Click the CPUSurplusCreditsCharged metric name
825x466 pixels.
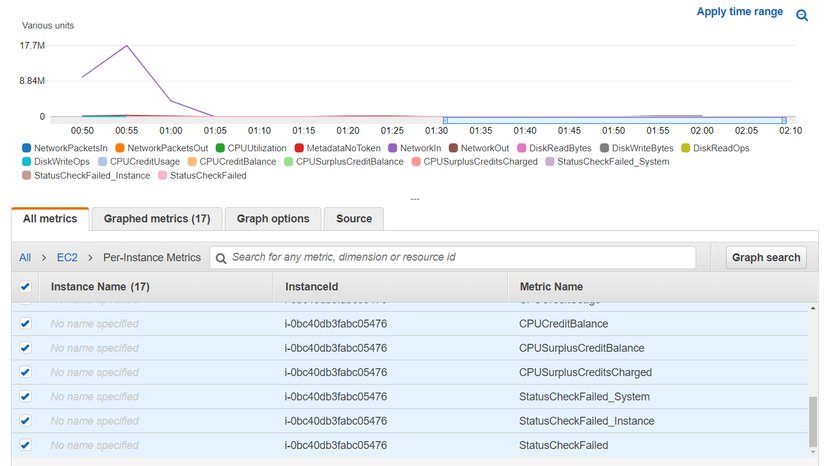click(585, 372)
